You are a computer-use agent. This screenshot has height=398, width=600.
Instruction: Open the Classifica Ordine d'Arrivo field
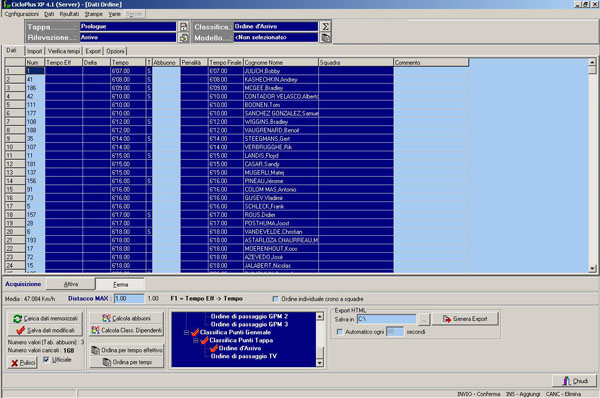tap(276, 26)
